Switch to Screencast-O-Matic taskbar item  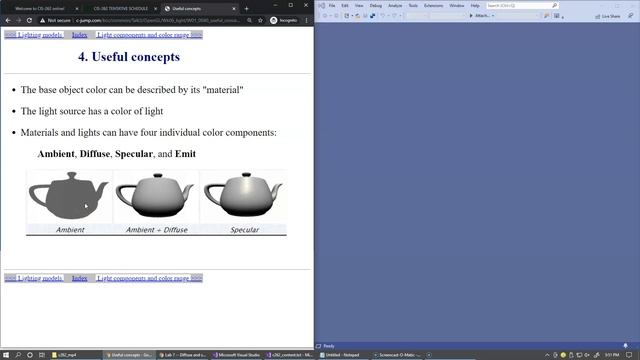[398, 355]
